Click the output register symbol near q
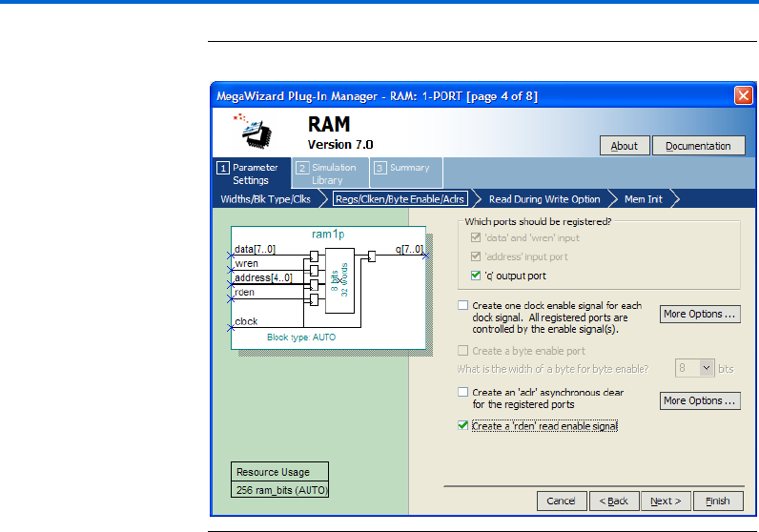 tap(372, 256)
